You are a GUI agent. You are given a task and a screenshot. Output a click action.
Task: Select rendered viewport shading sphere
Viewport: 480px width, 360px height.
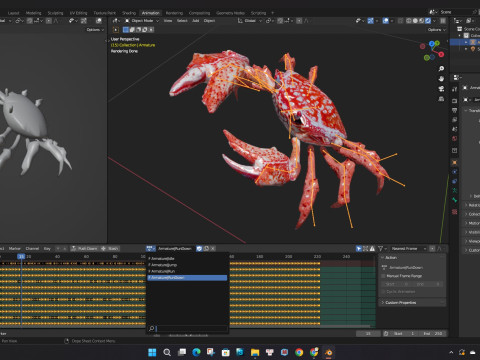click(428, 21)
